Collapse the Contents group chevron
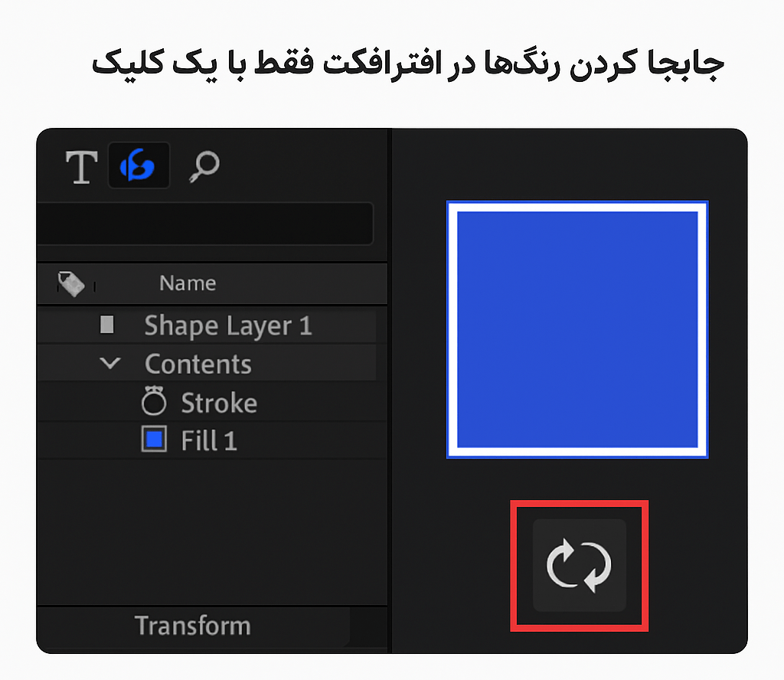Image resolution: width=784 pixels, height=680 pixels. [111, 364]
